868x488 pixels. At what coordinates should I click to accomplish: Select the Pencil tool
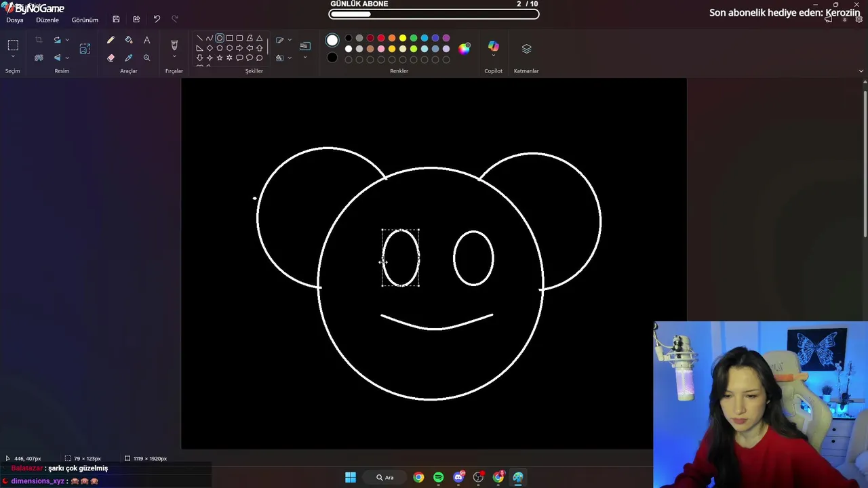111,41
